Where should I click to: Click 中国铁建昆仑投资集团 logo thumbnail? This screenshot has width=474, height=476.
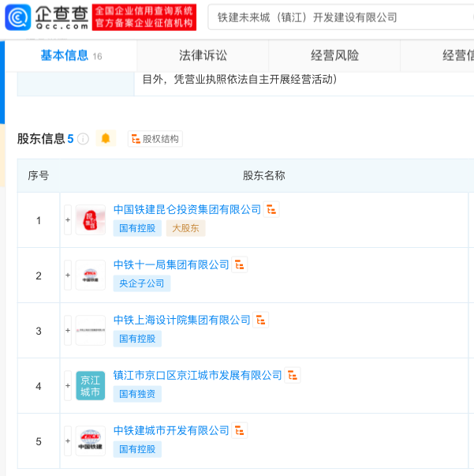click(91, 219)
